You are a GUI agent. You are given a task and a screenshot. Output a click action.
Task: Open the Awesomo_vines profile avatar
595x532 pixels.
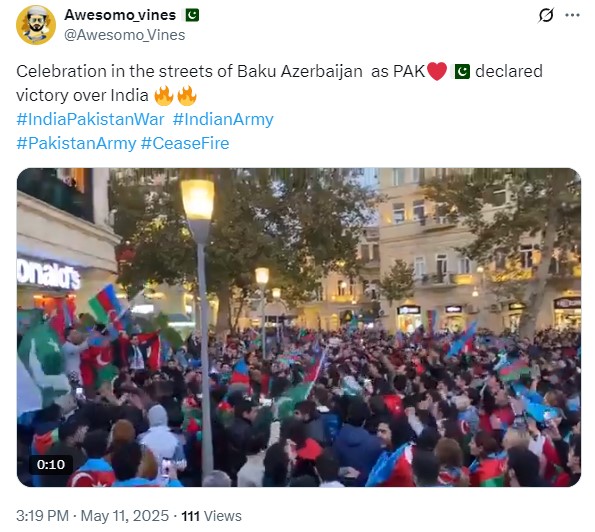click(x=36, y=25)
